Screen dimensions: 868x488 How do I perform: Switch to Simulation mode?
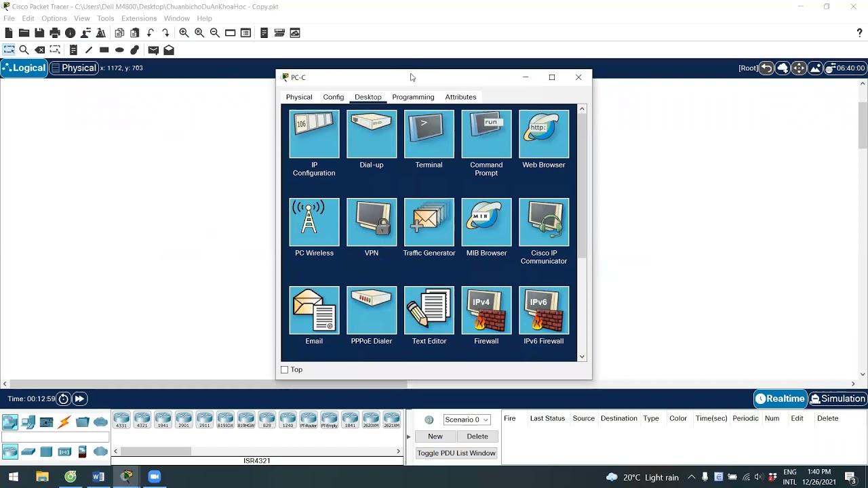pyautogui.click(x=838, y=399)
